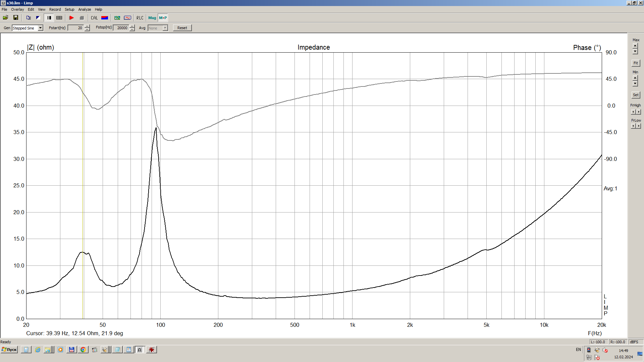The height and width of the screenshot is (362, 644).
Task: Click the RLC estimation icon
Action: 140,18
